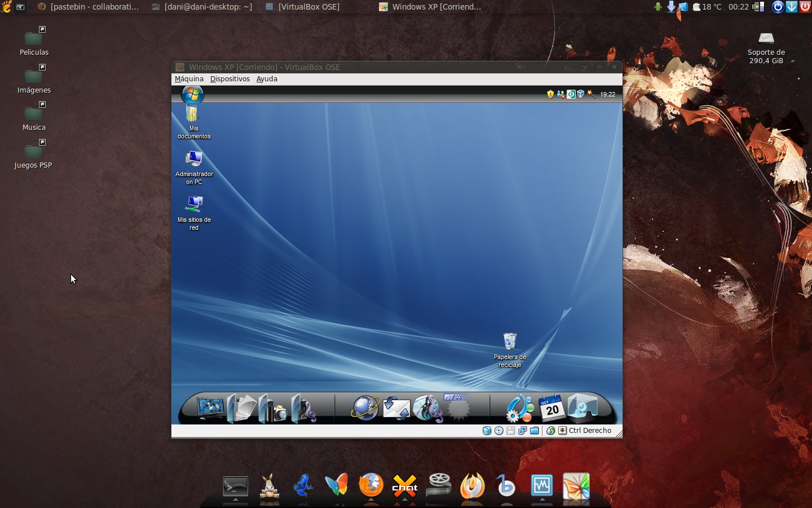
Task: Click the yellow security shield tray icon
Action: [550, 94]
